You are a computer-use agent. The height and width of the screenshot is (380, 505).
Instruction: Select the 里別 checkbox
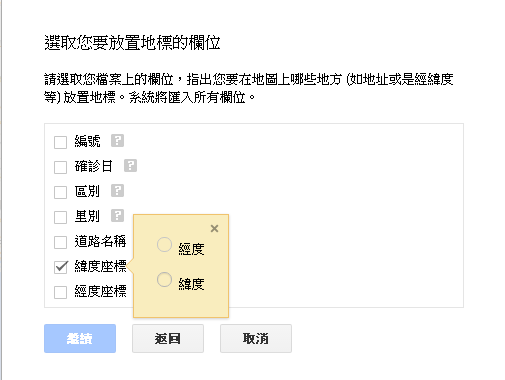click(60, 217)
